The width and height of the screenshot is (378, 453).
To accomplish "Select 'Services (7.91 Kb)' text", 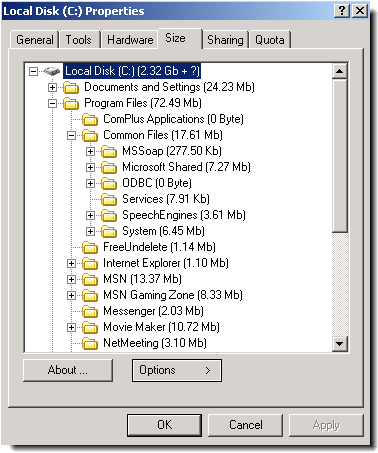I will (x=166, y=199).
